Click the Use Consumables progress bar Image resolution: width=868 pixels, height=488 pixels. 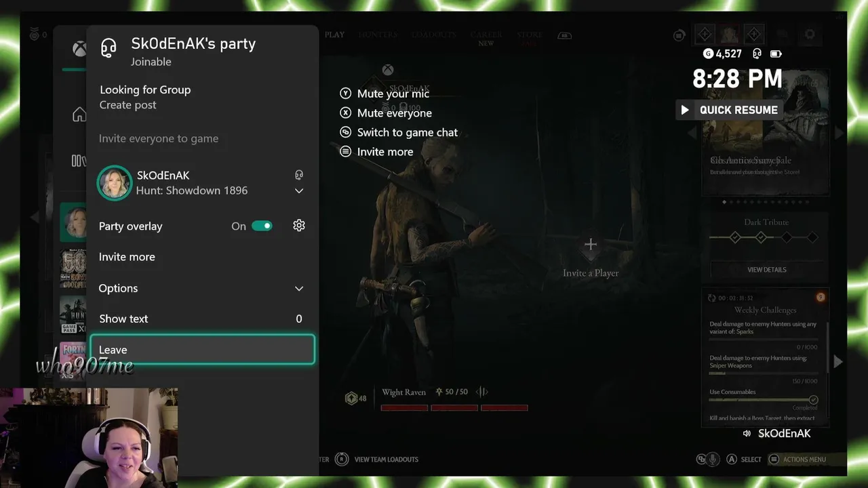point(764,400)
